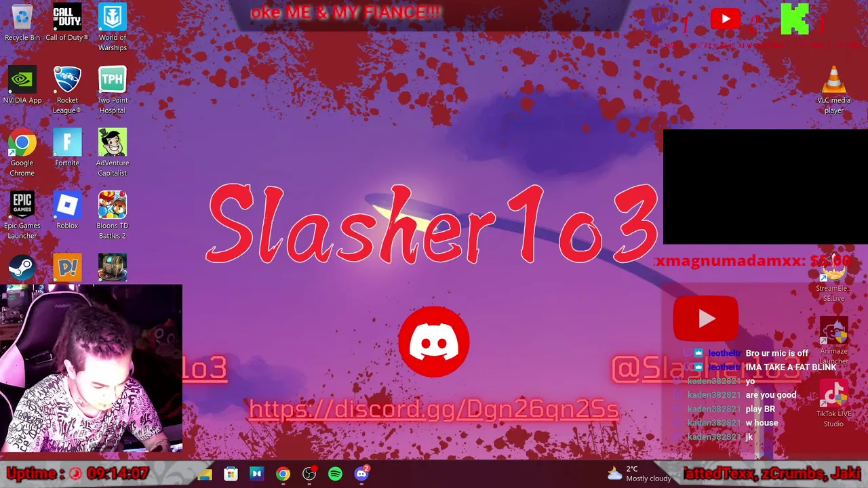Click the Twitch logo at the top
This screenshot has height=488, width=868.
tap(658, 20)
